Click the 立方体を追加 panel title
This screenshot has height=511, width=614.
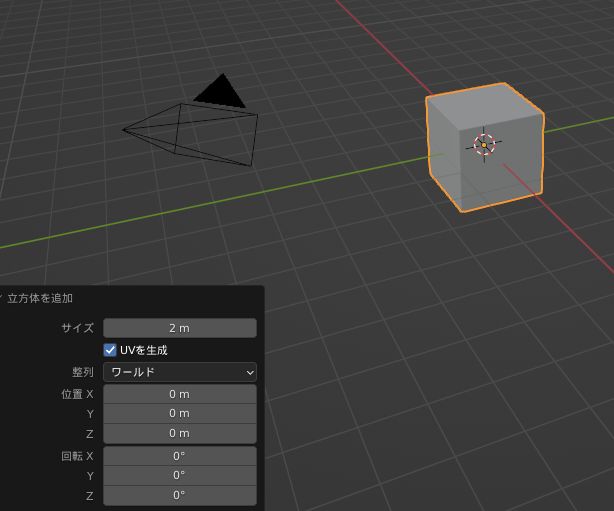(40, 298)
